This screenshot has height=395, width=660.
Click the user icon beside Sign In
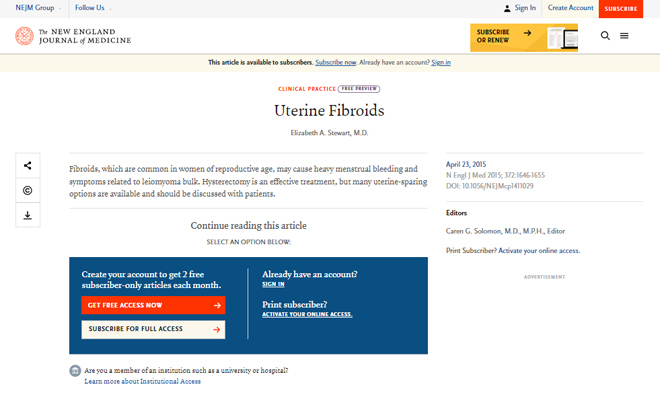pyautogui.click(x=507, y=8)
